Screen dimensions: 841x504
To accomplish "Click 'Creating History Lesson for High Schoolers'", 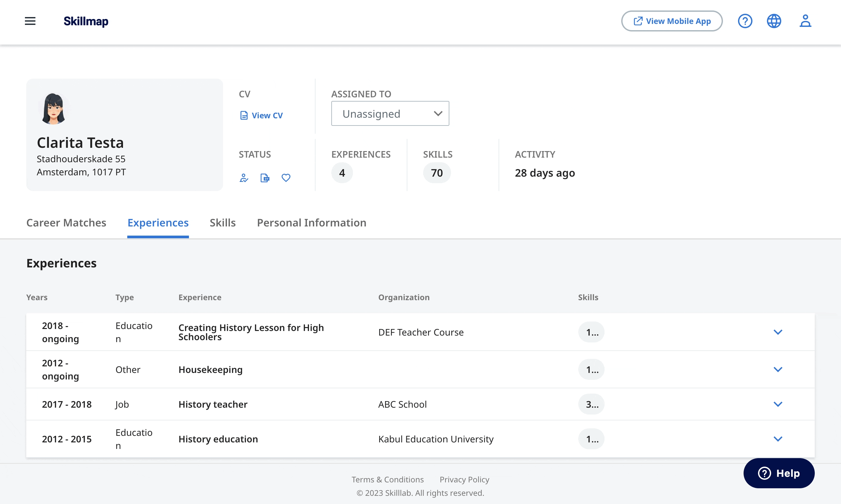I will click(x=251, y=332).
